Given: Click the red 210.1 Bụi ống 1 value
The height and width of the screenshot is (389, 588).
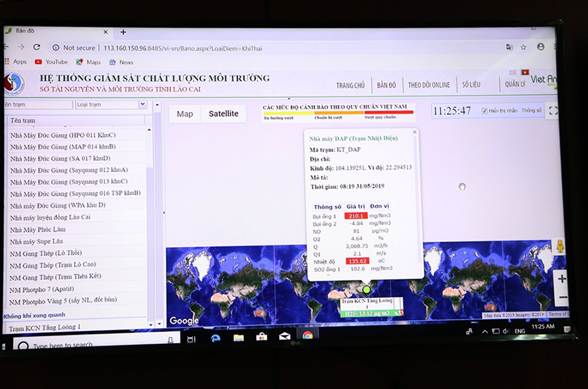Looking at the screenshot, I should click(x=355, y=216).
